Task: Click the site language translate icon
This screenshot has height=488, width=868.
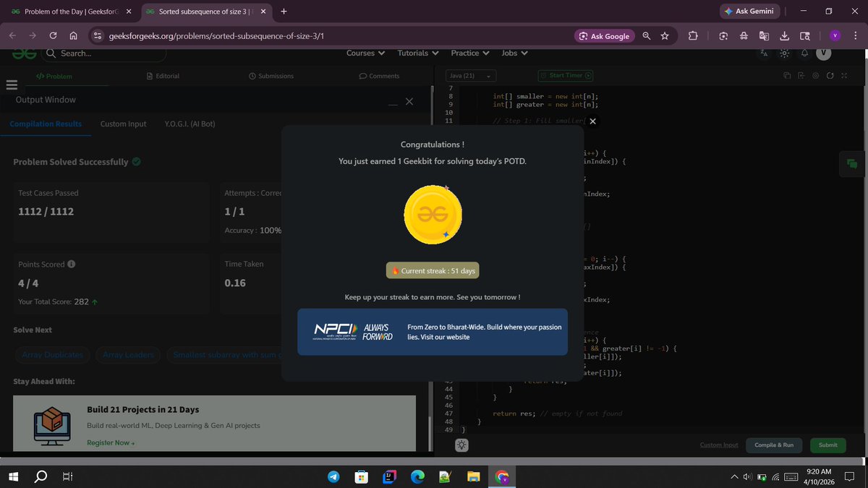Action: click(x=764, y=53)
